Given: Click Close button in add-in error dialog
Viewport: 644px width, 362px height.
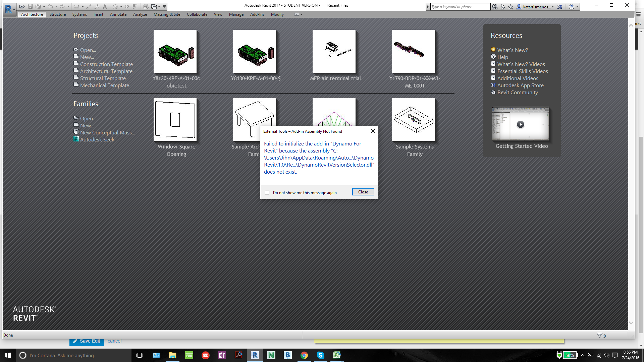Looking at the screenshot, I should [363, 192].
